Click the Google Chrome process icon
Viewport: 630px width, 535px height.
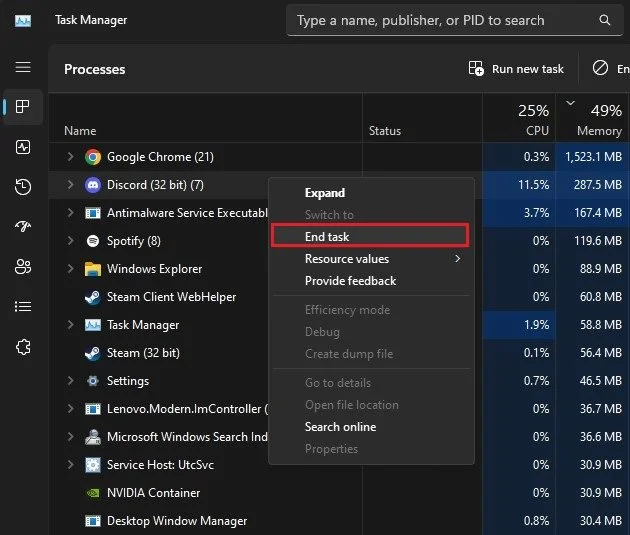[93, 157]
